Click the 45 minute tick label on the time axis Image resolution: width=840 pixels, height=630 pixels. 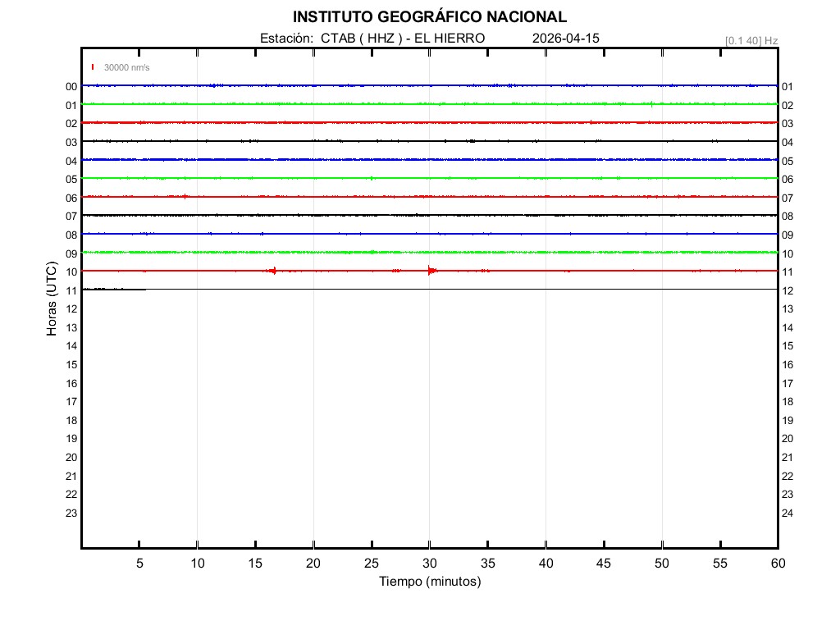pyautogui.click(x=604, y=564)
